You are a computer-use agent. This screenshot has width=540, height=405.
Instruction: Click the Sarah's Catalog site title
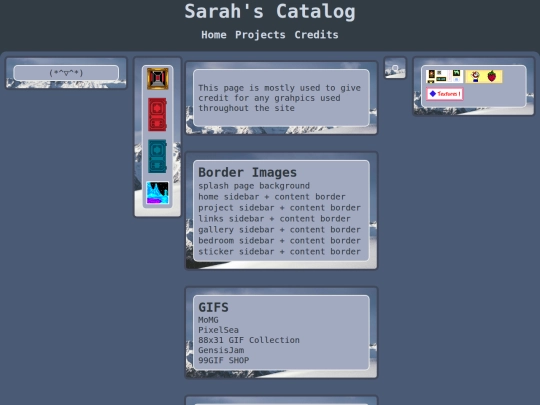pyautogui.click(x=270, y=12)
